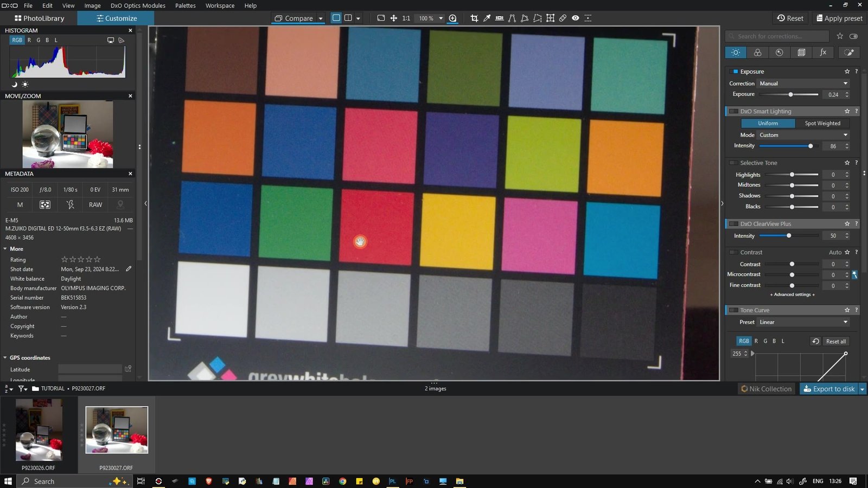Click the edit shot date pencil
The image size is (868, 488).
[x=129, y=269]
